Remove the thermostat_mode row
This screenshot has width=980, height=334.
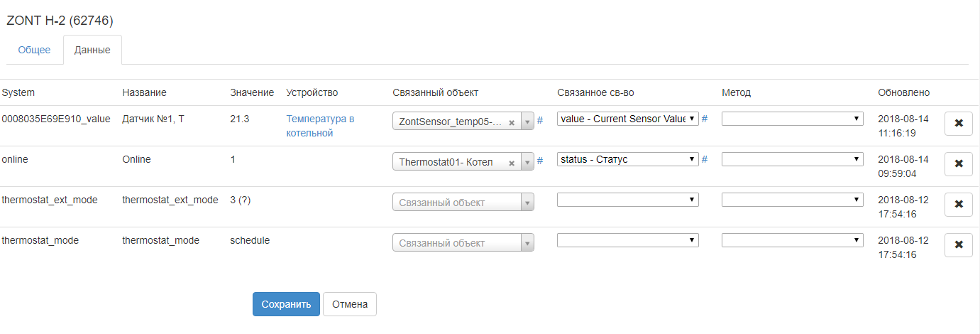(958, 244)
